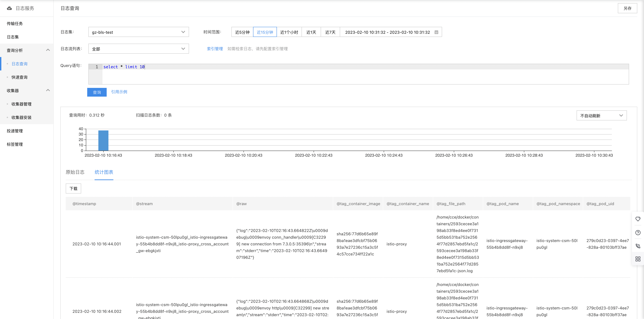Viewport: 644px width, 319px height.
Task: Select 近7天 time range
Action: (x=330, y=32)
